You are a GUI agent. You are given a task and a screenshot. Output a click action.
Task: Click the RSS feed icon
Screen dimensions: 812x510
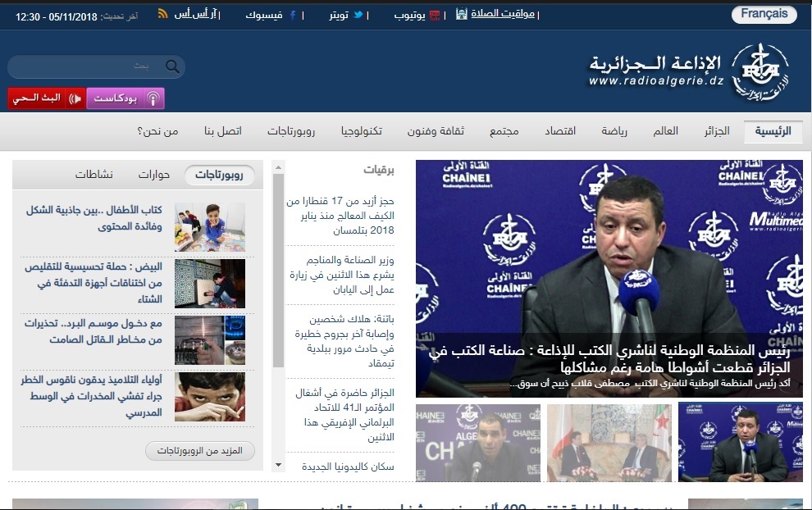coord(162,15)
